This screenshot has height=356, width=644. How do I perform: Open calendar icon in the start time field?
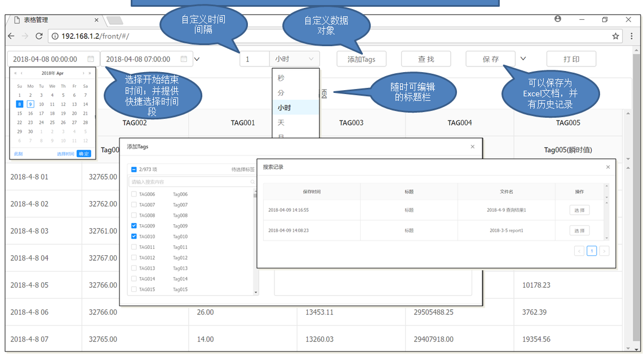coord(91,59)
